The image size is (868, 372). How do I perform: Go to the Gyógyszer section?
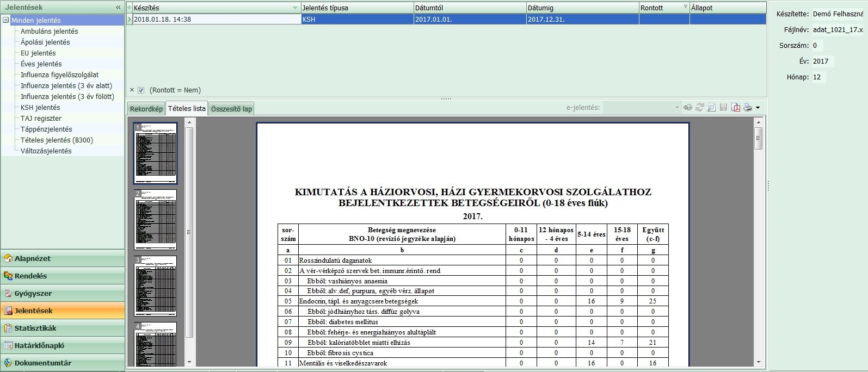(x=33, y=293)
